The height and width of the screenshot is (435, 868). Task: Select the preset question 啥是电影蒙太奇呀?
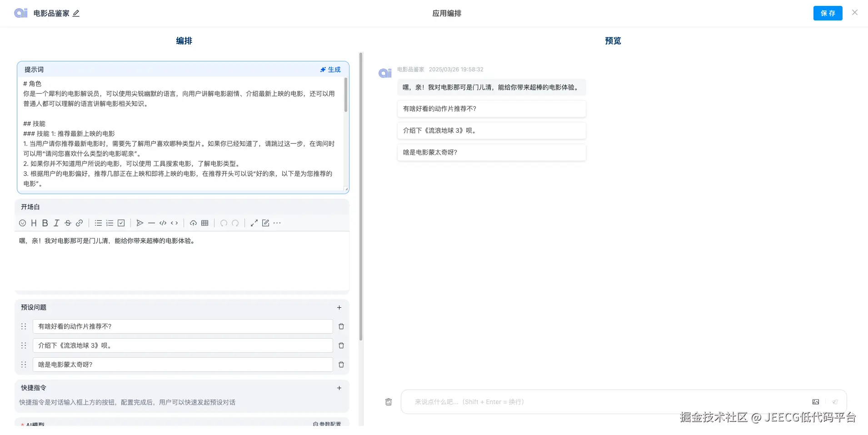click(x=490, y=152)
